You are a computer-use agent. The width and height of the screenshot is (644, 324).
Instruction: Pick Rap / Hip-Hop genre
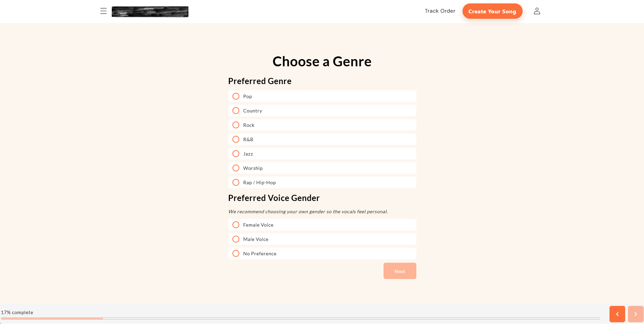(236, 183)
